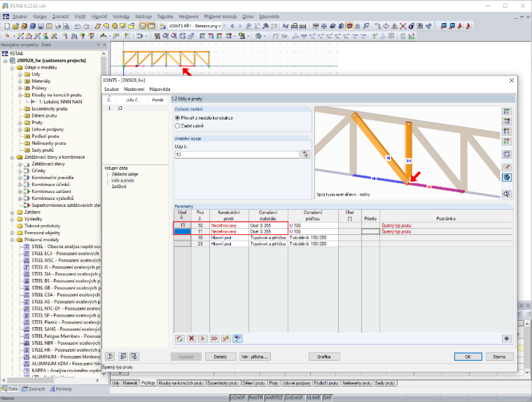Open the Nastavení menu in JOINTS dialog

(x=134, y=89)
